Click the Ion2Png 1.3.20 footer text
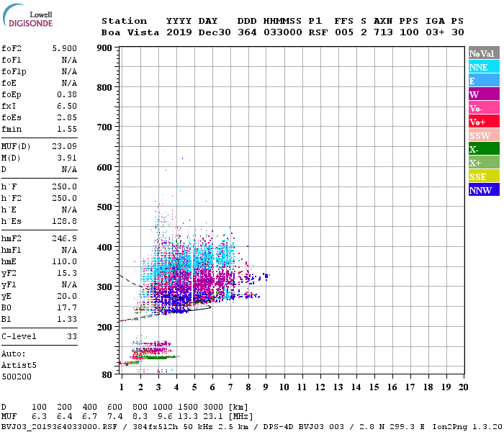Screen dimensions: 504x432 467,427
